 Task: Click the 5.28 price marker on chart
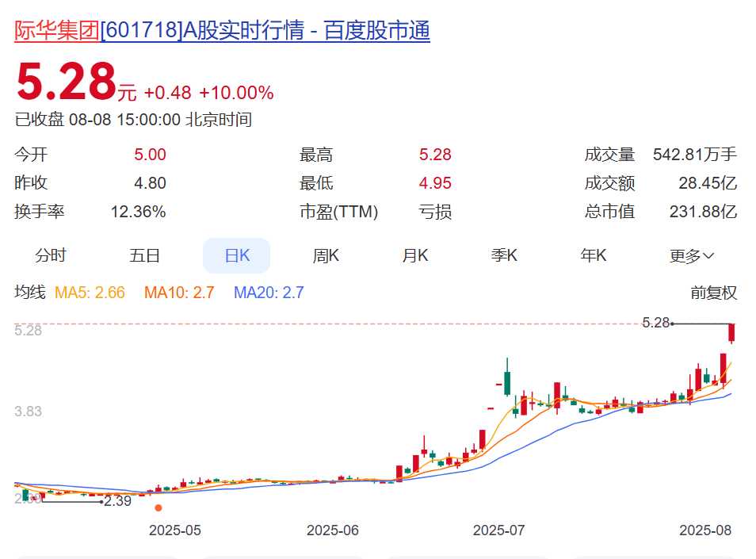click(656, 324)
